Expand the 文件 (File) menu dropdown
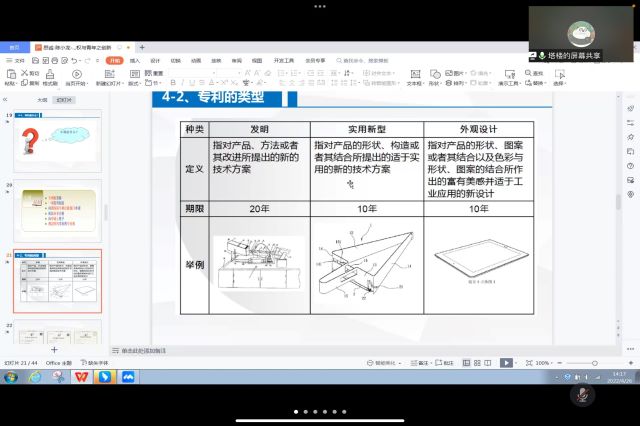The height and width of the screenshot is (426, 640). click(x=18, y=60)
